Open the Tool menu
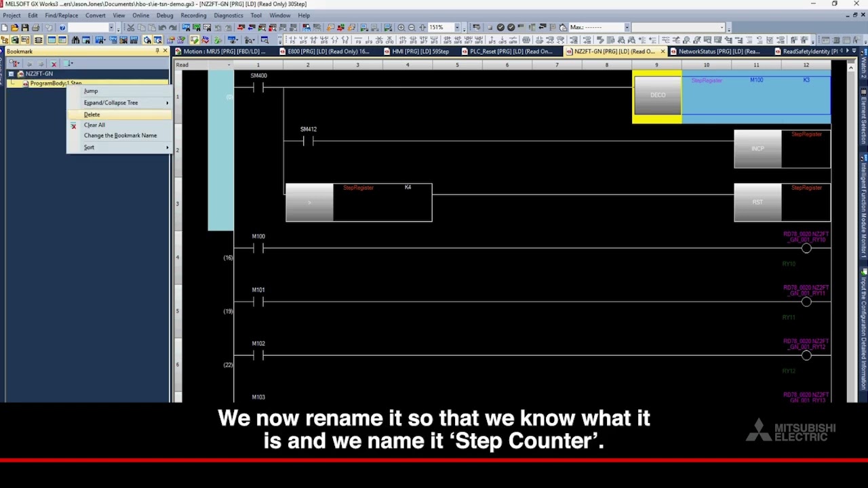 [256, 16]
